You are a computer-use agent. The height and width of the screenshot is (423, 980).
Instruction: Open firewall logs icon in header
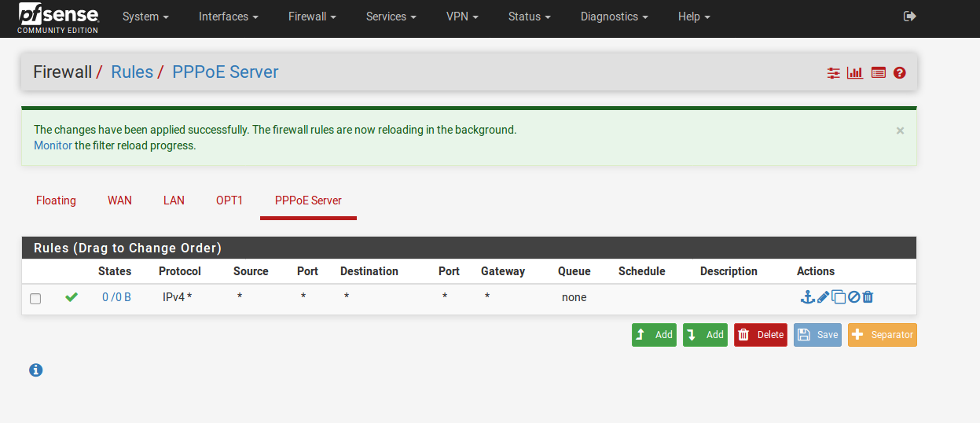879,73
